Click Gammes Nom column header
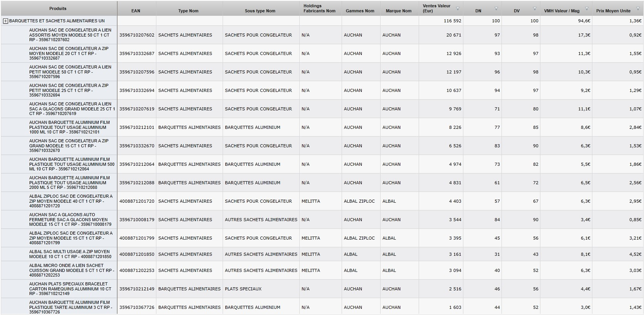The height and width of the screenshot is (315, 644). click(360, 11)
